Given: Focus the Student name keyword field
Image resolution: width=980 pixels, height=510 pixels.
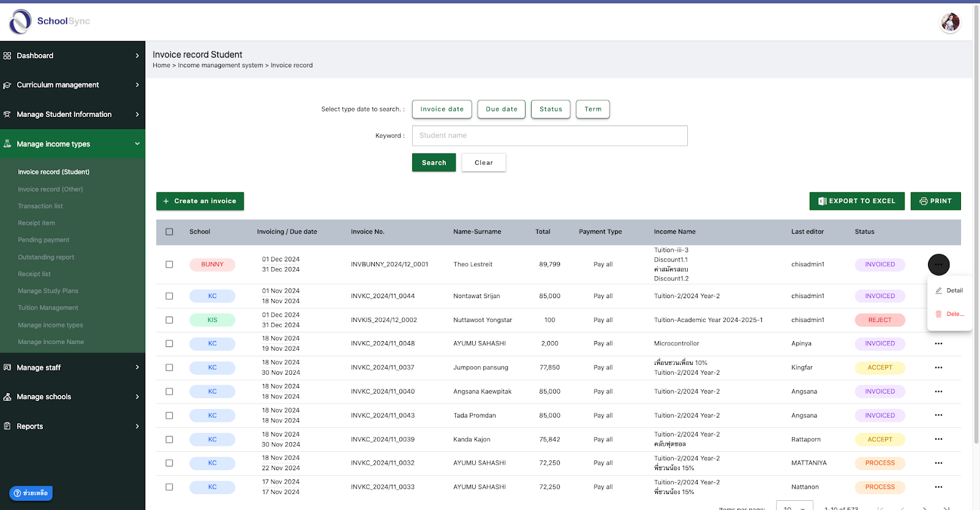Looking at the screenshot, I should click(549, 136).
